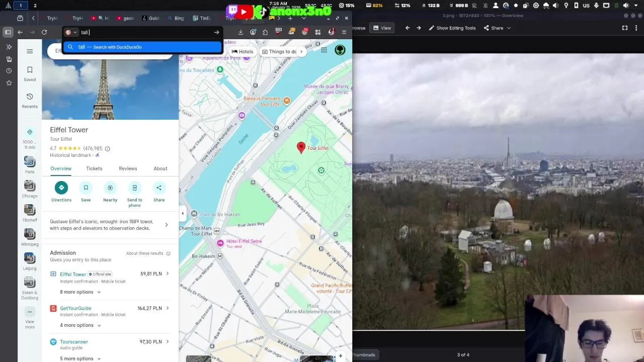Go back in the browser

pos(20,32)
